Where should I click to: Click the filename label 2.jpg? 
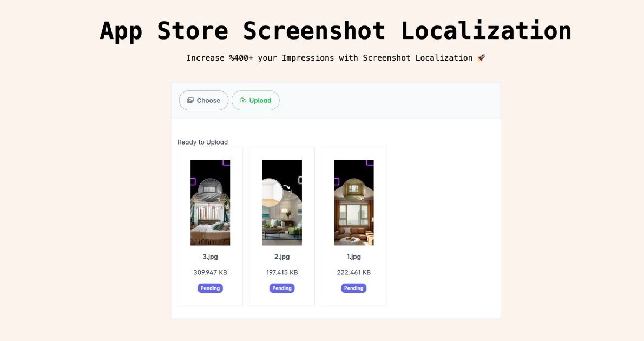tap(281, 257)
